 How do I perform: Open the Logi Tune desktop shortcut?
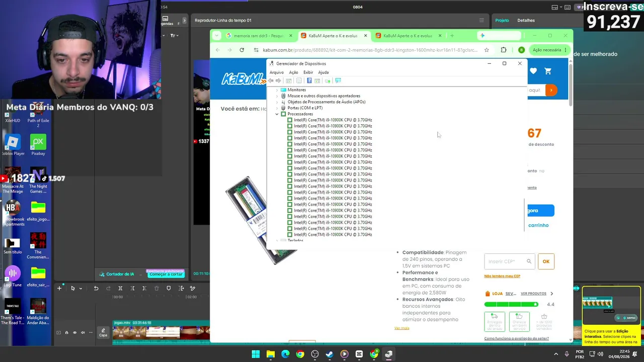pos(13,276)
